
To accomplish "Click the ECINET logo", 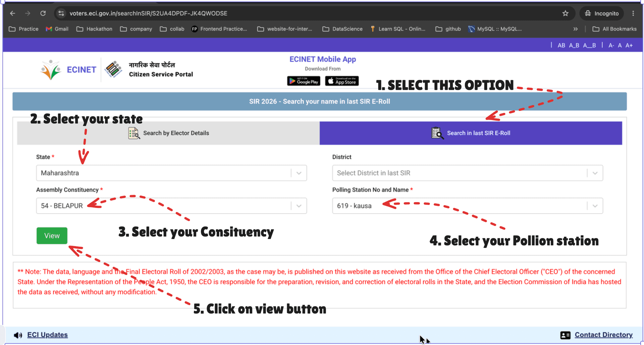I will [x=68, y=70].
